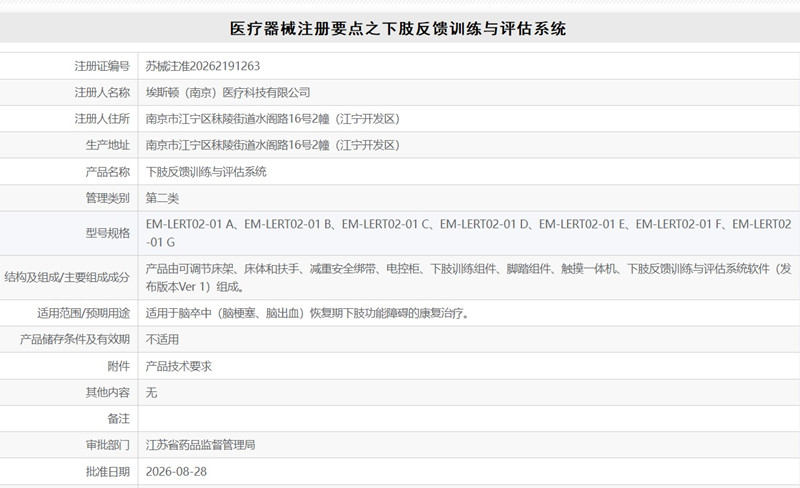This screenshot has height=488, width=800.
Task: Select 埃斯顿（南京）医疗科技有限公司 text
Action: 228,92
